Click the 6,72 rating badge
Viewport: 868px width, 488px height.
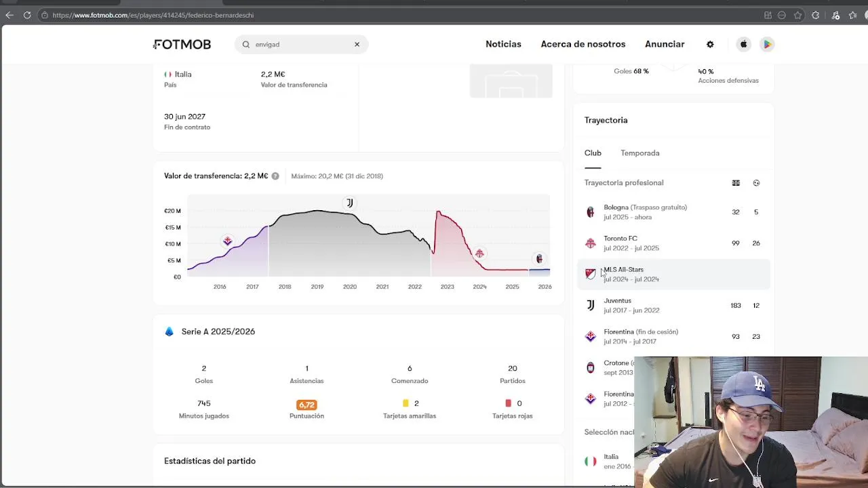pos(307,405)
